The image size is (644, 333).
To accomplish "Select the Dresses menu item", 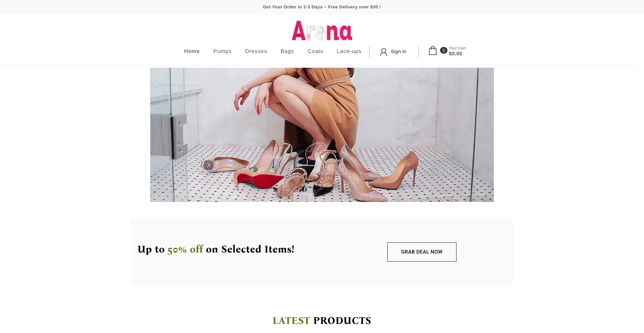I will pyautogui.click(x=256, y=51).
